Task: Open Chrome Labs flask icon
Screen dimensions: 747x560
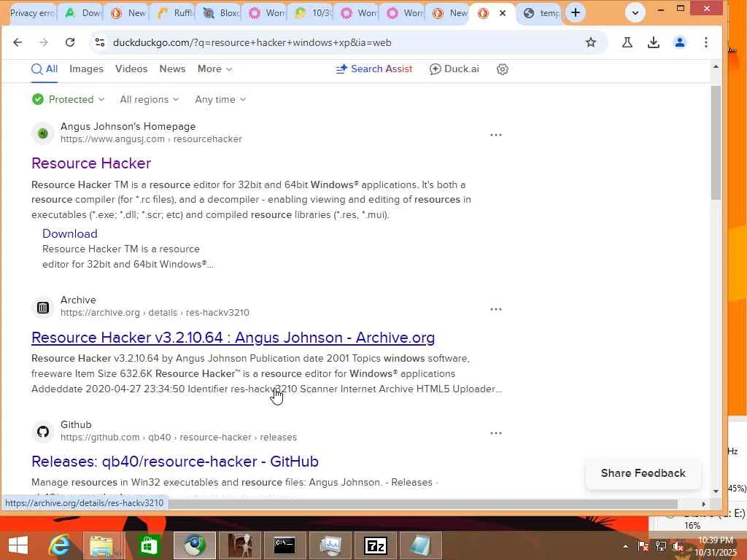Action: (627, 42)
